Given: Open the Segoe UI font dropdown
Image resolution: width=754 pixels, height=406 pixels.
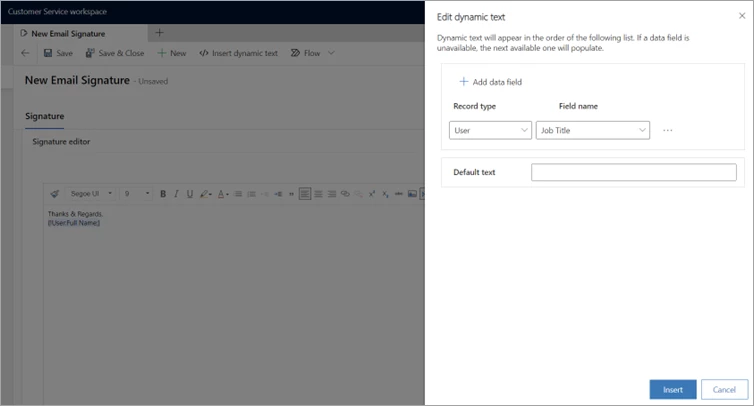Looking at the screenshot, I should [x=89, y=194].
